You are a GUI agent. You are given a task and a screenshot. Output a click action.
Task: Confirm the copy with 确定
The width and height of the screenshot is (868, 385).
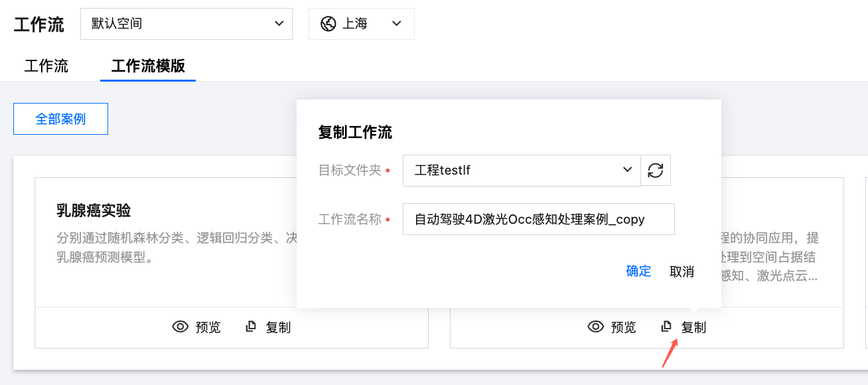(638, 271)
